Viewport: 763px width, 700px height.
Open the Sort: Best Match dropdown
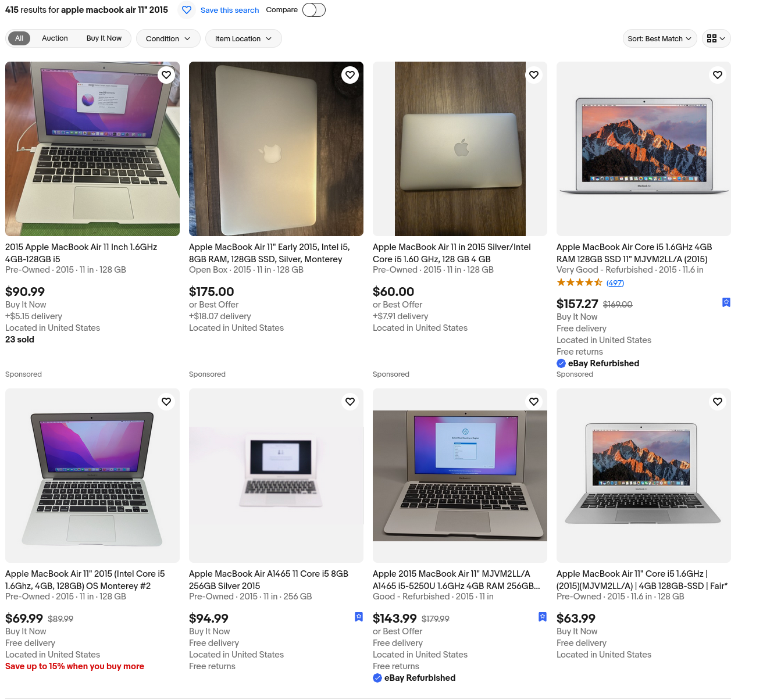659,39
